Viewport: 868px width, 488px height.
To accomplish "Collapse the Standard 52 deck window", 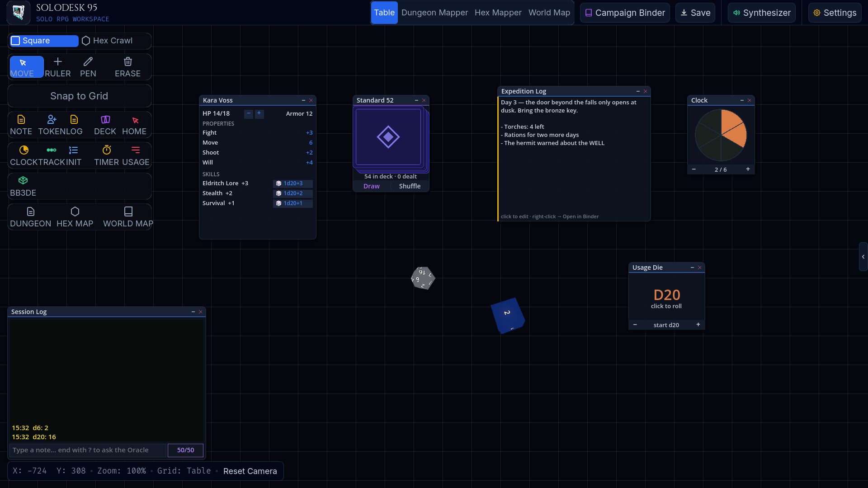I will pyautogui.click(x=416, y=100).
